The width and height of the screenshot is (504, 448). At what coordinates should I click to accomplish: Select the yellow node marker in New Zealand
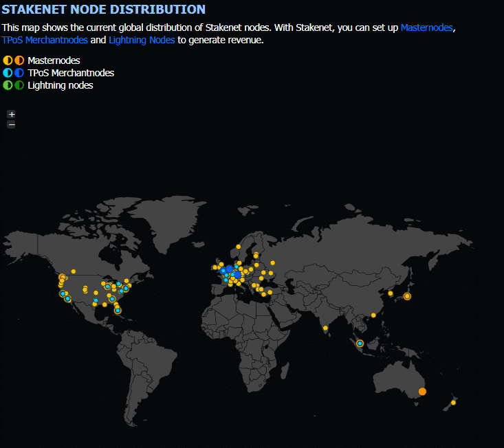coord(453,403)
